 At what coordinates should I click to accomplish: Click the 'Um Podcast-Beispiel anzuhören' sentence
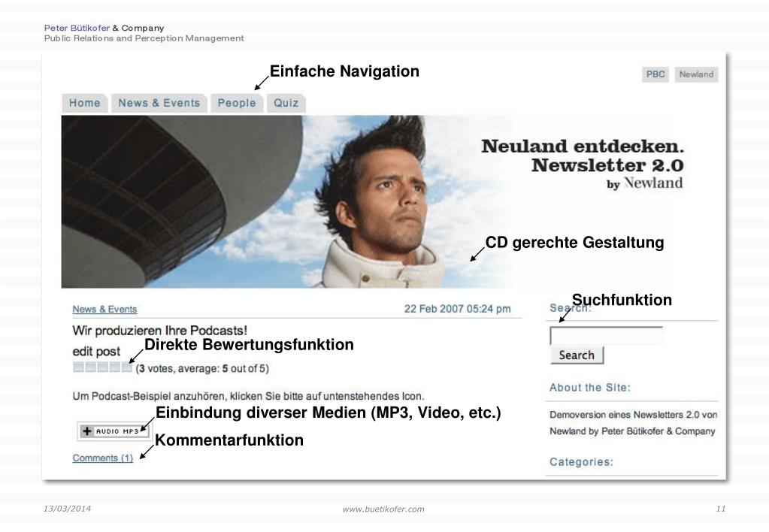click(x=248, y=396)
